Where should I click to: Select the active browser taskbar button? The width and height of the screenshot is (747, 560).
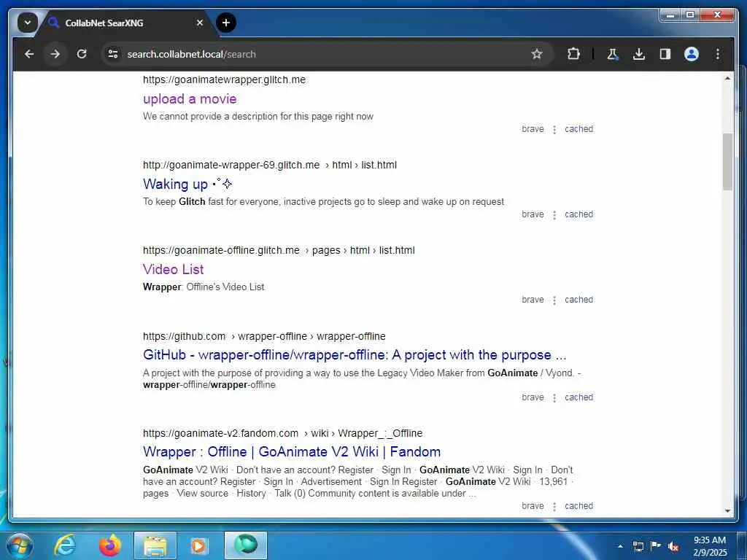[246, 545]
